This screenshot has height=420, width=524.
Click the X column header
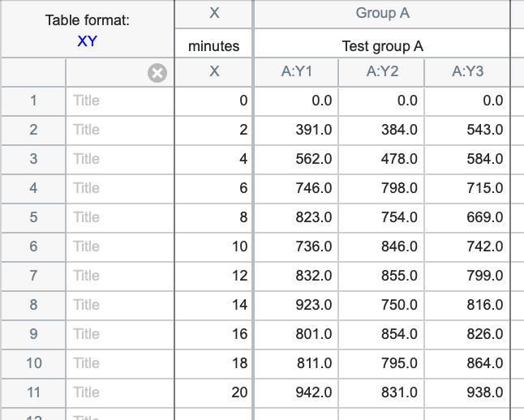pos(214,13)
